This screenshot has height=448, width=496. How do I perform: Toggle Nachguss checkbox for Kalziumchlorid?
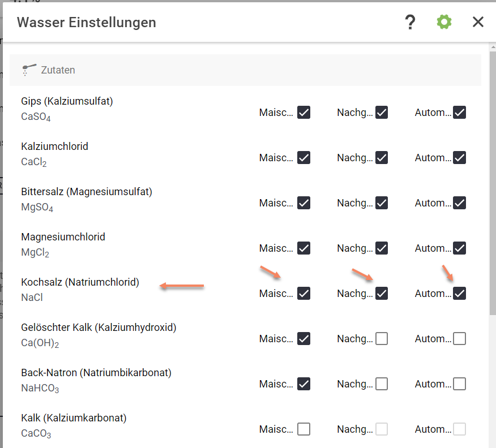tap(382, 158)
